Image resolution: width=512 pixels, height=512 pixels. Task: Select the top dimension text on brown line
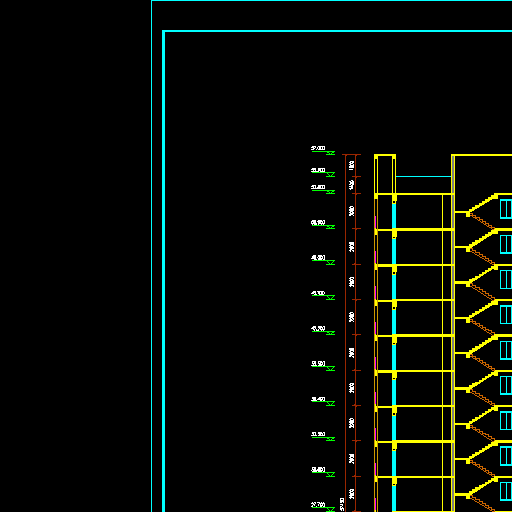pos(351,165)
